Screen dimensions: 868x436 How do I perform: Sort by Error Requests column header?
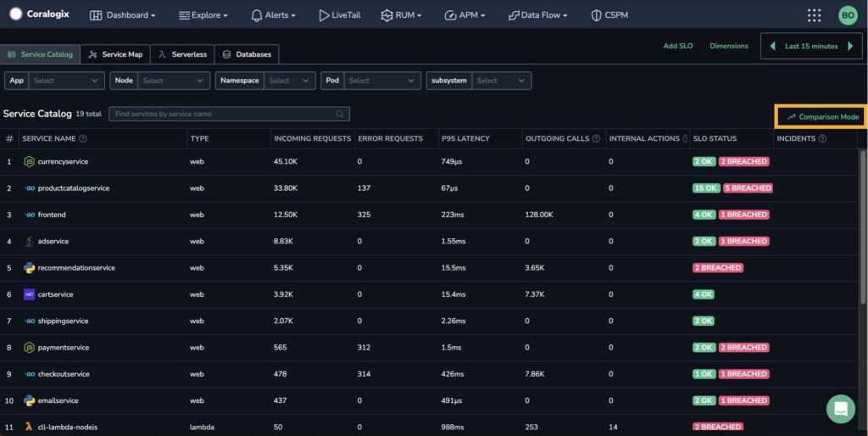coord(390,138)
